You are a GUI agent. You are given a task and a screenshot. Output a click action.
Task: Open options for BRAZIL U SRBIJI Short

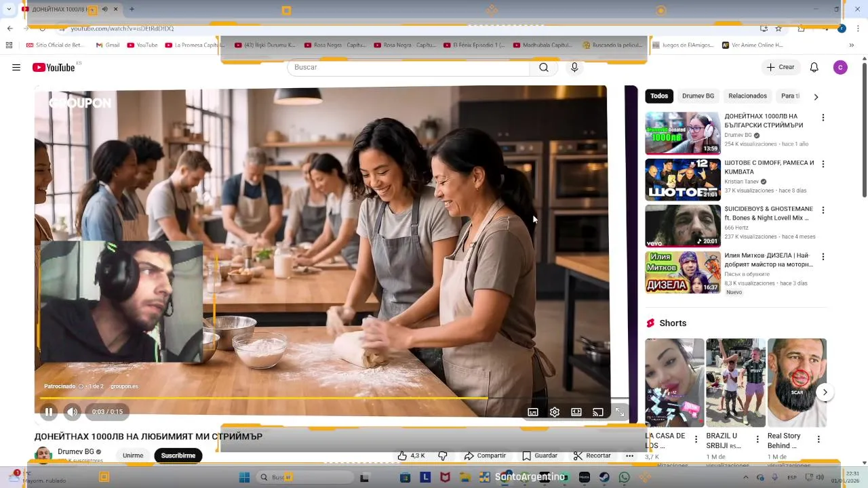[x=757, y=439]
